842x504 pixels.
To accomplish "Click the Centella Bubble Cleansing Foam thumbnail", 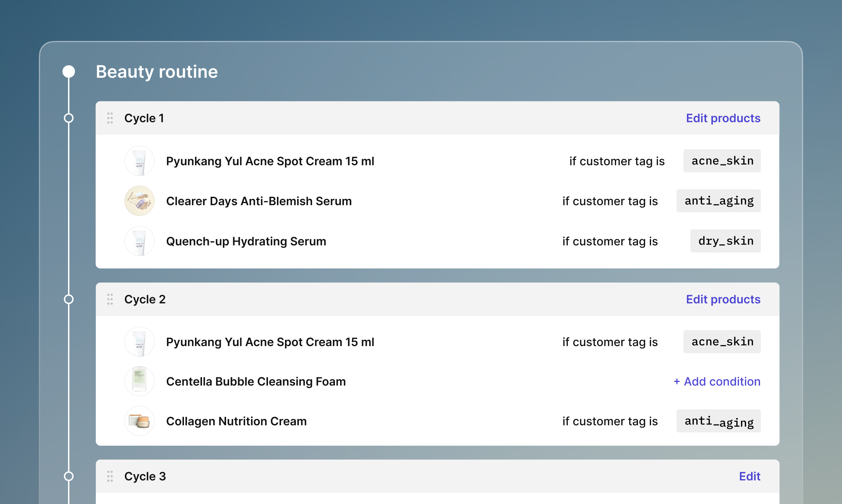I will 140,381.
